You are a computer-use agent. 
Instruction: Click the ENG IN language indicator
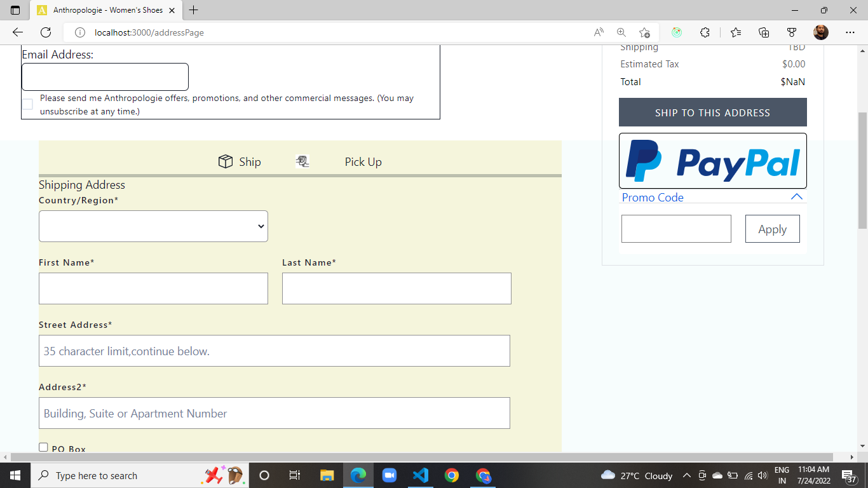pyautogui.click(x=782, y=475)
